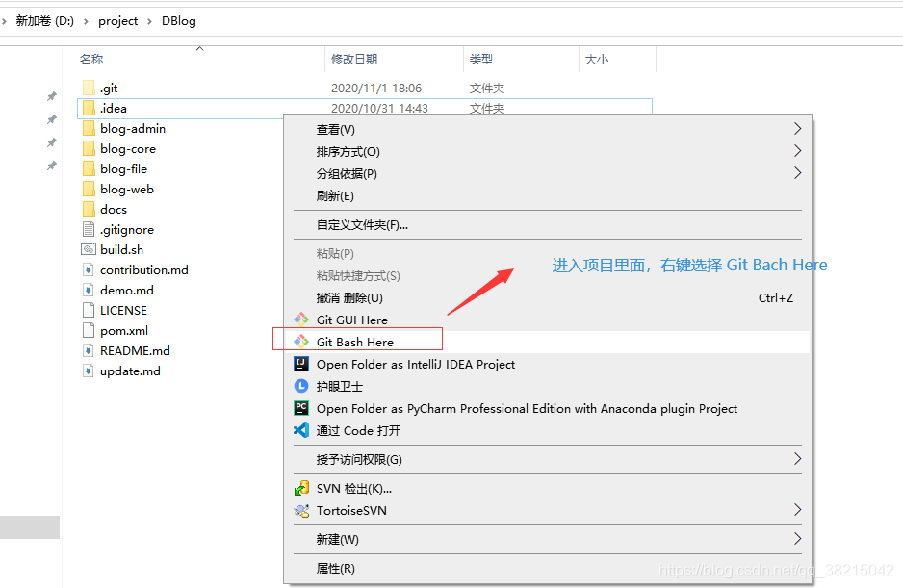
Task: Go to 新加卷 (D:) in the breadcrumb
Action: point(45,21)
